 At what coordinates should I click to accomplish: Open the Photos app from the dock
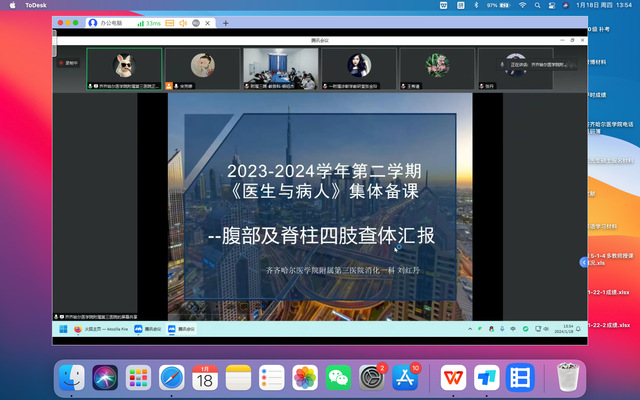[305, 378]
